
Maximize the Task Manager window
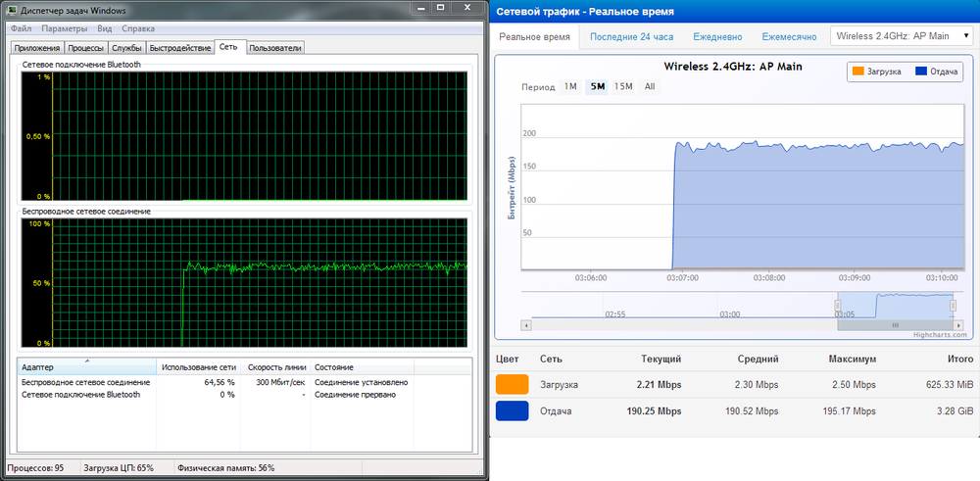tap(441, 8)
